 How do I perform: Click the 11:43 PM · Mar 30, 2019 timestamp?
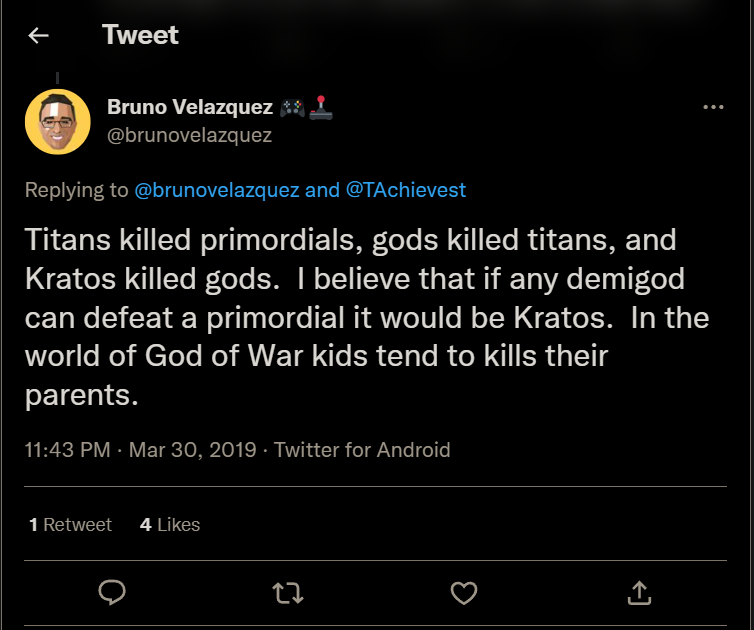pyautogui.click(x=139, y=450)
